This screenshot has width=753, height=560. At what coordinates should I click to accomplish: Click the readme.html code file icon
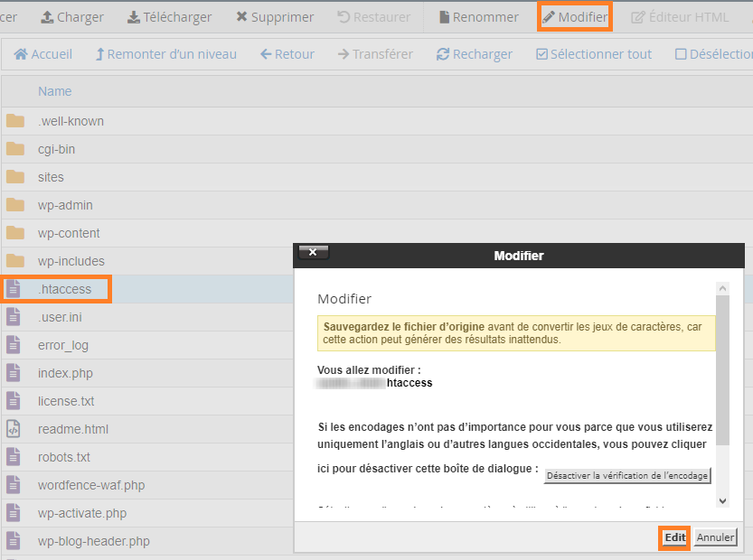[14, 429]
